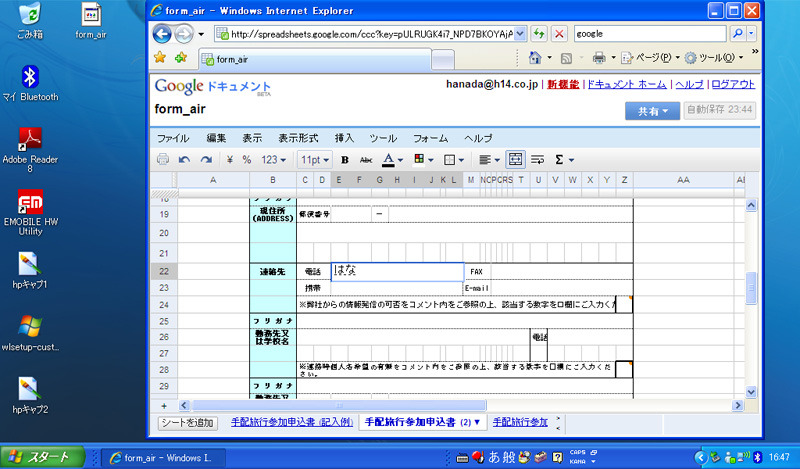Undo the last edit
The image size is (800, 469).
tap(184, 160)
